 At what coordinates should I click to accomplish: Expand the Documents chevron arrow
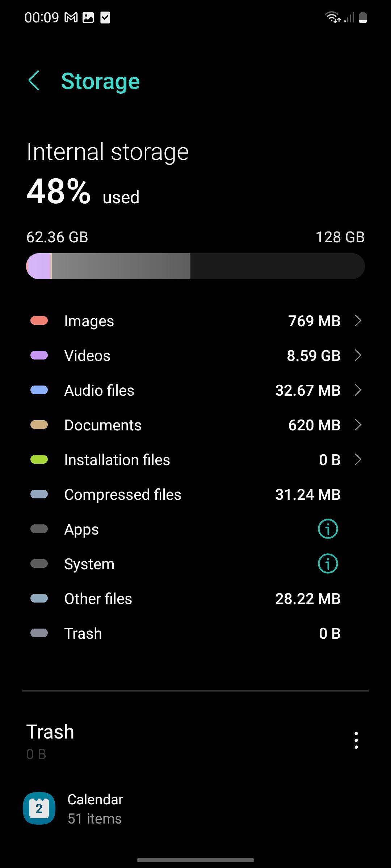(358, 425)
